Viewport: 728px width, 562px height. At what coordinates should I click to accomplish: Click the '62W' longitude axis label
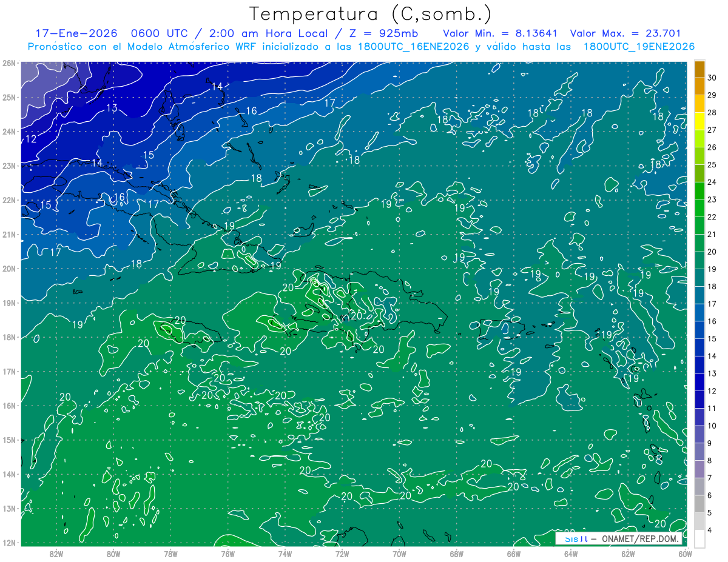[x=628, y=553]
